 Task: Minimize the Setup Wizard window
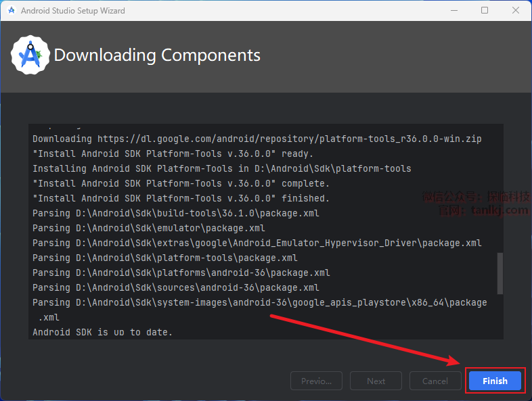point(454,11)
